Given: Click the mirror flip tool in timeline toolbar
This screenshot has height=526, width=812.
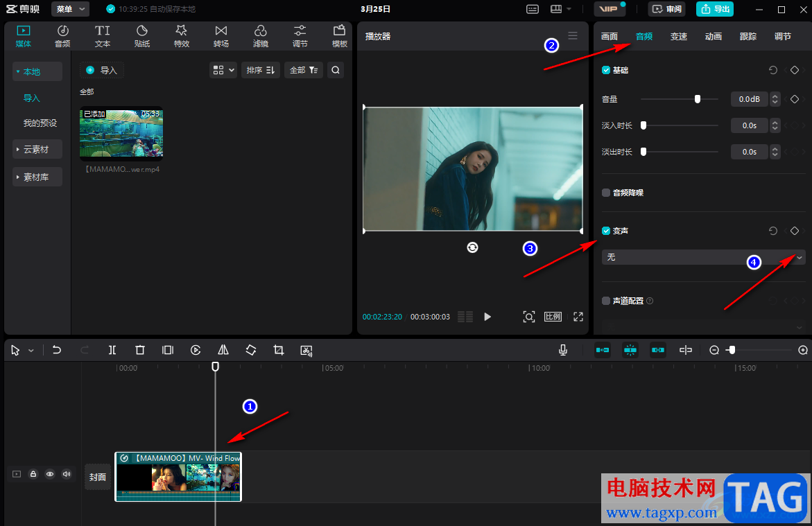Looking at the screenshot, I should (223, 351).
